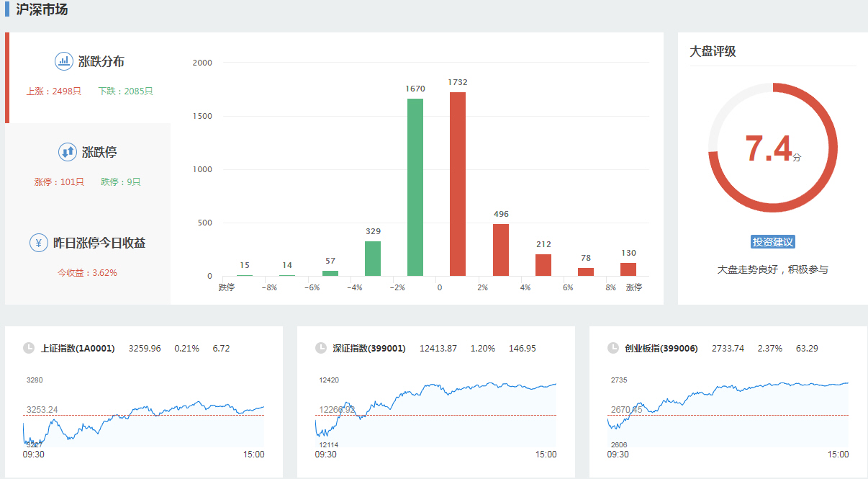The height and width of the screenshot is (479, 868).
Task: Click the 投资建议 button
Action: pos(773,242)
